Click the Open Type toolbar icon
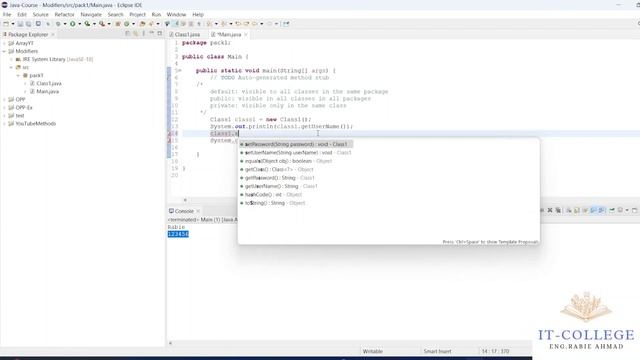 (142, 24)
